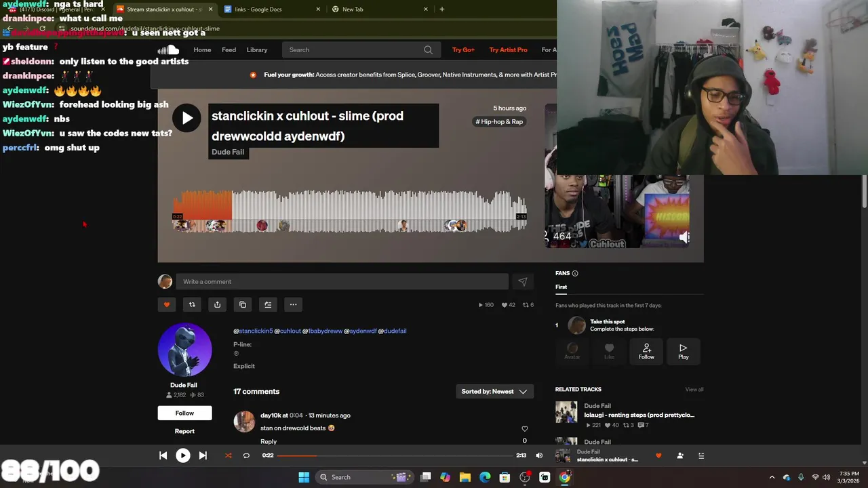Seek within the track waveform
The image size is (868, 488).
tap(350, 210)
